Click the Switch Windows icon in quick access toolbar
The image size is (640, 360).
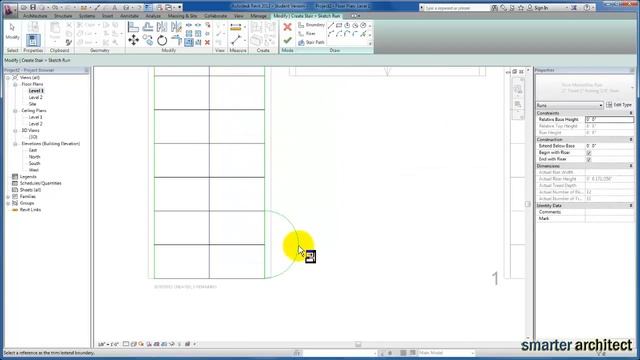168,7
